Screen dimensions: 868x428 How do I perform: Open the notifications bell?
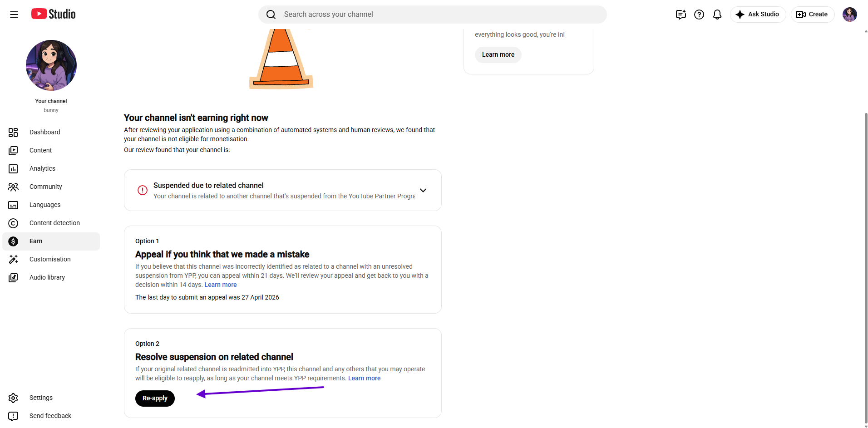click(717, 15)
